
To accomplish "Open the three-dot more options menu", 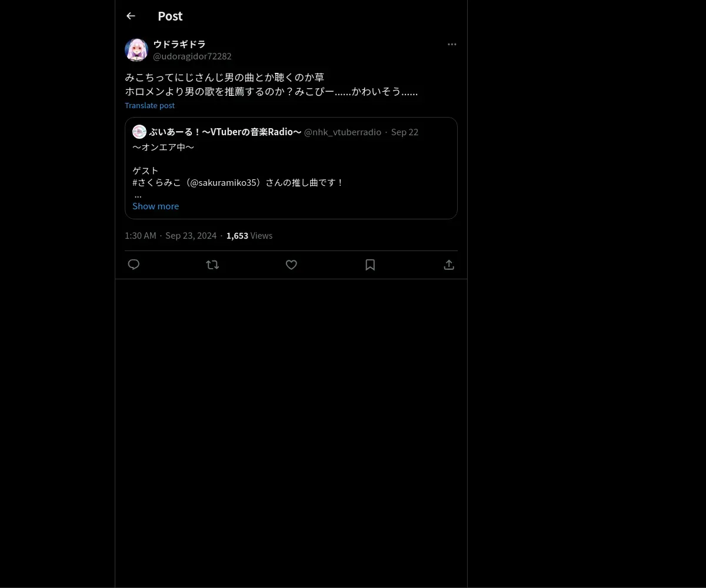I will pos(452,44).
